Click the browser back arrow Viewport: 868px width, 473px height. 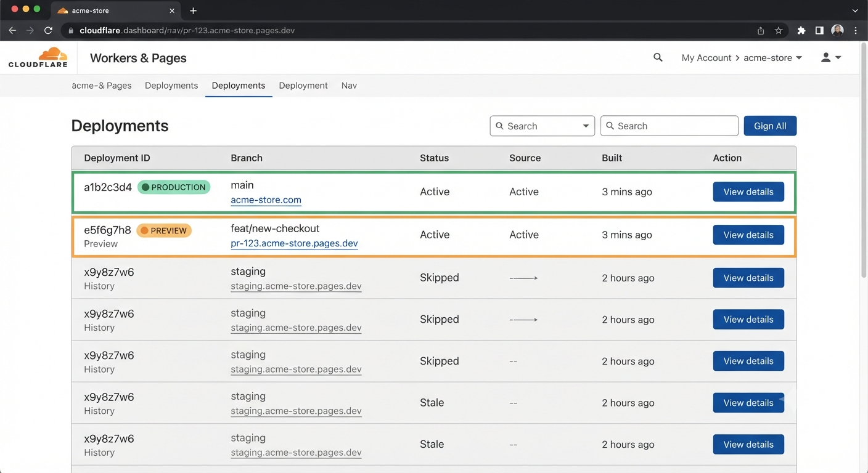pos(12,30)
